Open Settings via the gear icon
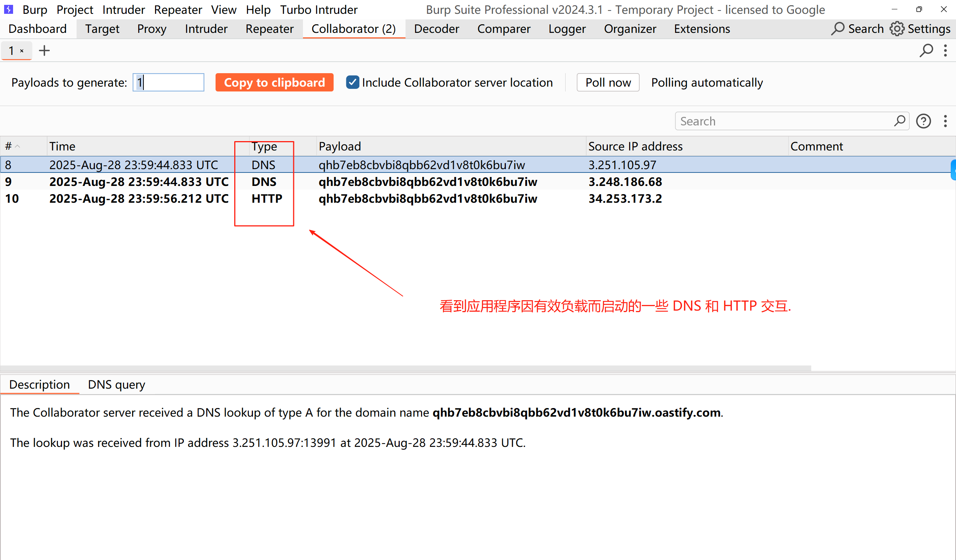The height and width of the screenshot is (560, 956). pos(897,29)
